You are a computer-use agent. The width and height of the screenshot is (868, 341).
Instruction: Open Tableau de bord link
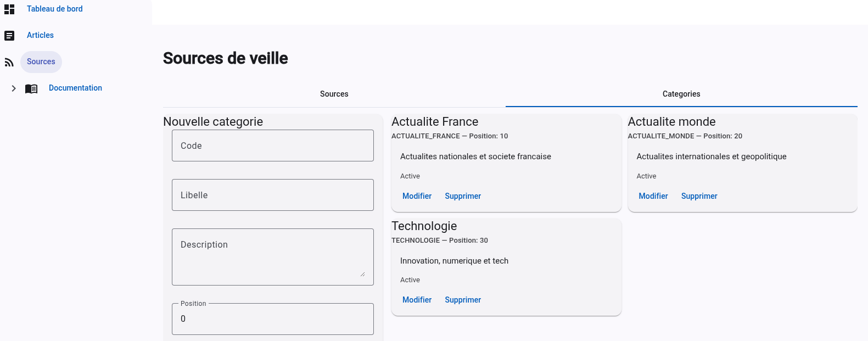[x=55, y=9]
